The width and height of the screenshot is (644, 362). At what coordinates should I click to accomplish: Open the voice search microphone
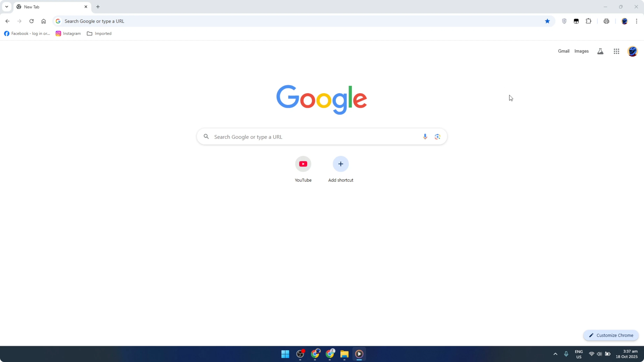click(425, 136)
